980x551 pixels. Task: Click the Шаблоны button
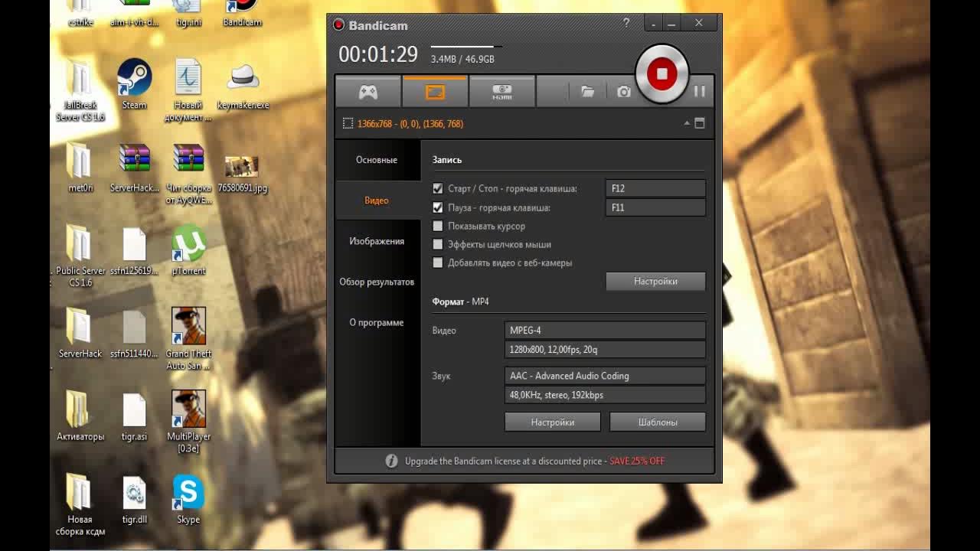tap(658, 422)
